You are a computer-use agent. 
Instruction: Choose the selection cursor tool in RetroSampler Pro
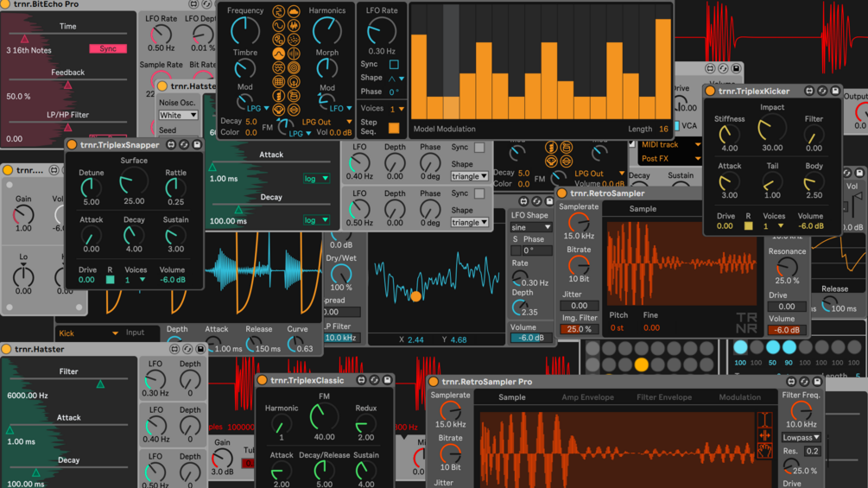764,420
